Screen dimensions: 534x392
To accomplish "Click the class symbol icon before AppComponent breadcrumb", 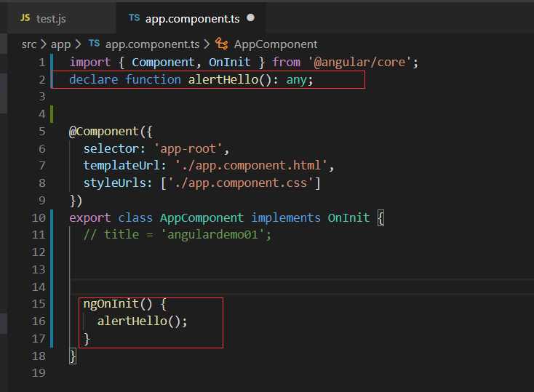I will (x=222, y=44).
